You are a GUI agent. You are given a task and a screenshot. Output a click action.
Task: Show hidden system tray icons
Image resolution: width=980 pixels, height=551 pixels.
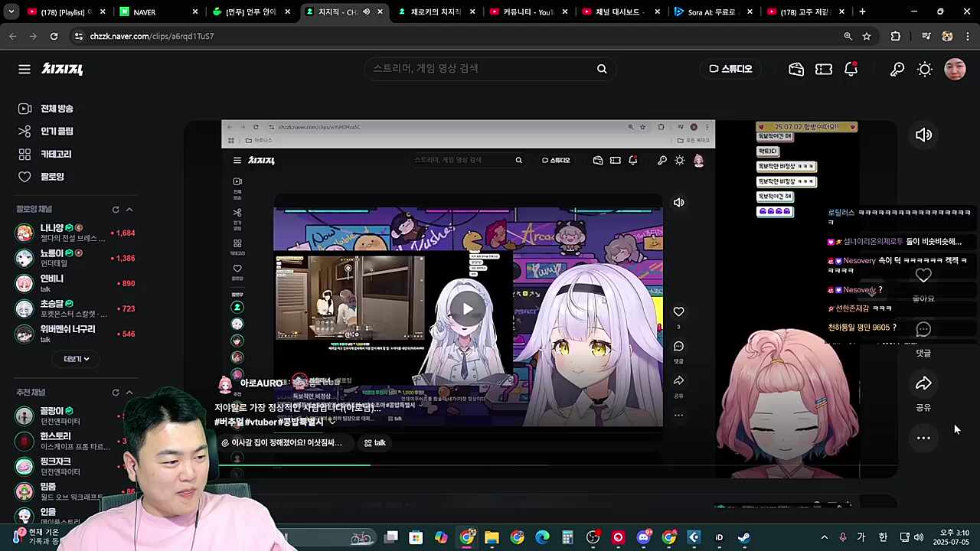(x=824, y=537)
